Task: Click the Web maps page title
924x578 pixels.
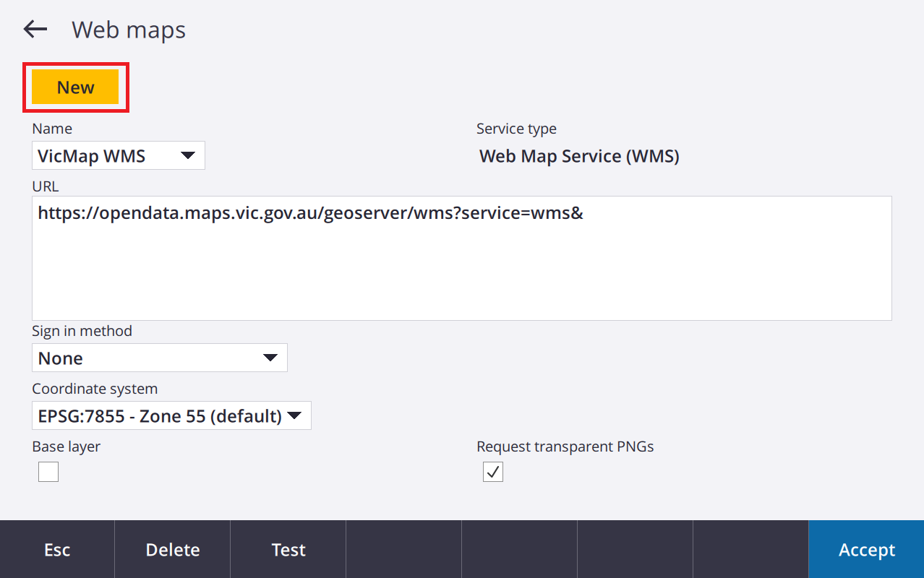Action: pyautogui.click(x=129, y=30)
